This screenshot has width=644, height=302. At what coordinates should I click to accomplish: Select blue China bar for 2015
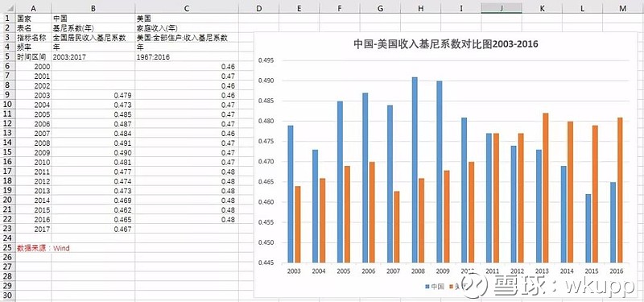pos(588,229)
